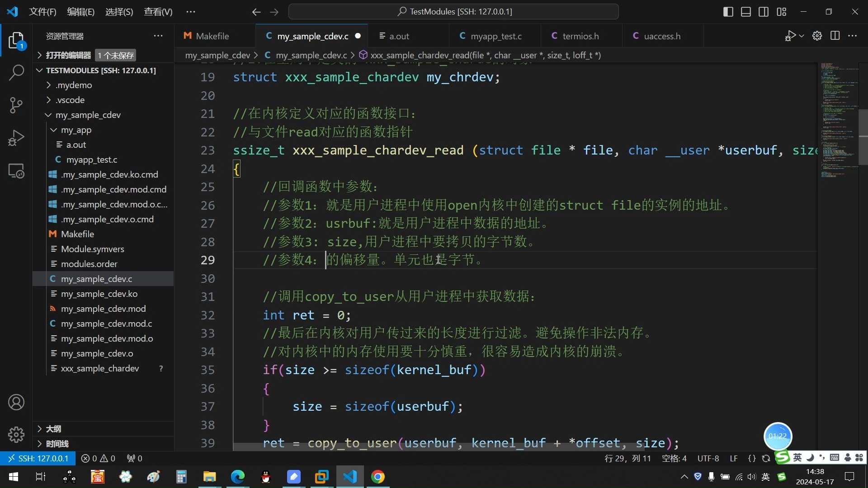The width and height of the screenshot is (868, 488).
Task: Click my_sample_cdev breadcrumb folder
Action: coord(217,55)
